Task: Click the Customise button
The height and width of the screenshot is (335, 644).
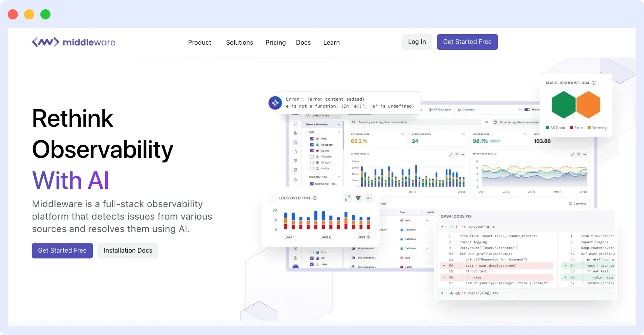Action: (x=578, y=204)
